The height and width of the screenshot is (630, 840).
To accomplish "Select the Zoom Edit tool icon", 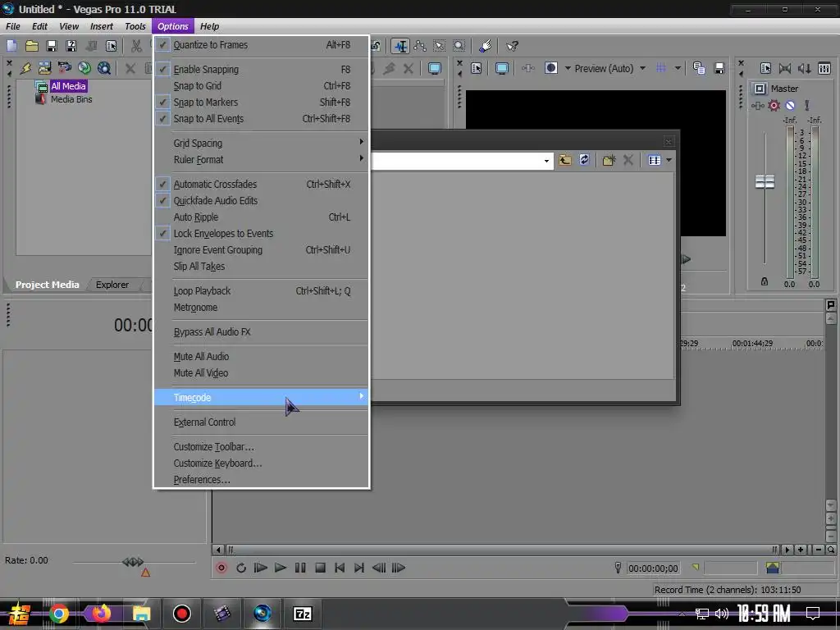I will pyautogui.click(x=459, y=46).
